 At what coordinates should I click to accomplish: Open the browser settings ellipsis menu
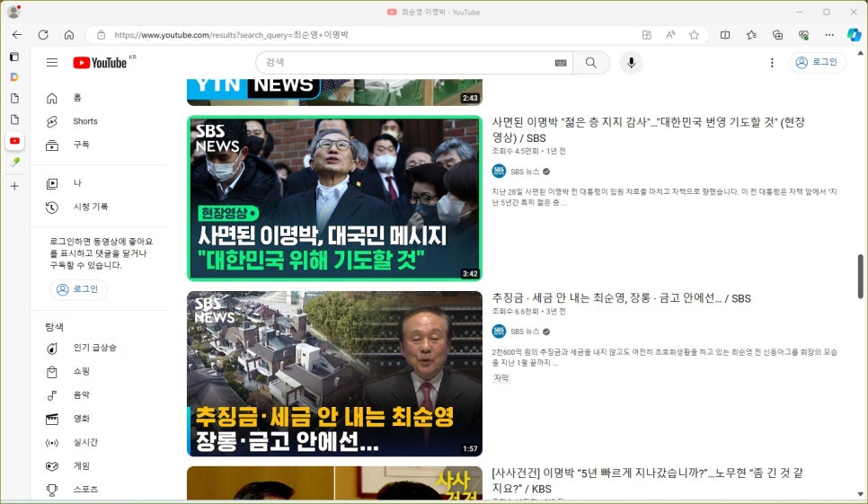(829, 35)
